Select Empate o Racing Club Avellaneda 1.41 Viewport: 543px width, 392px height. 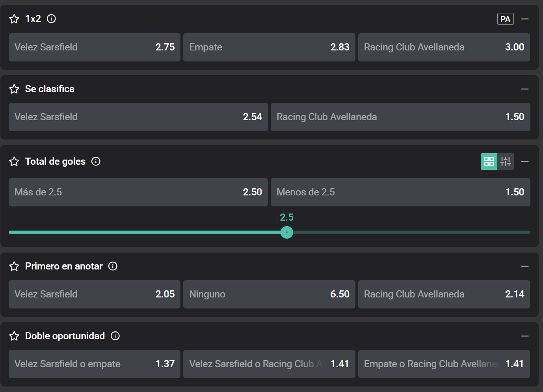[x=444, y=364]
